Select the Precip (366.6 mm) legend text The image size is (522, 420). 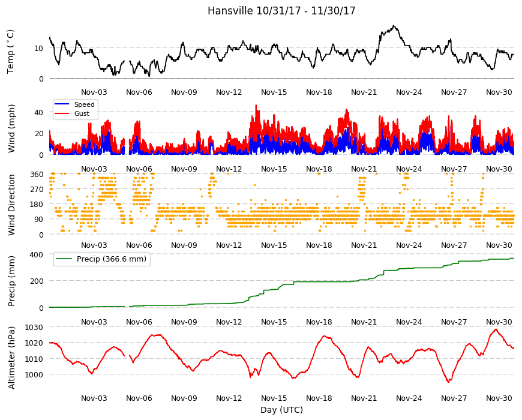pos(112,259)
